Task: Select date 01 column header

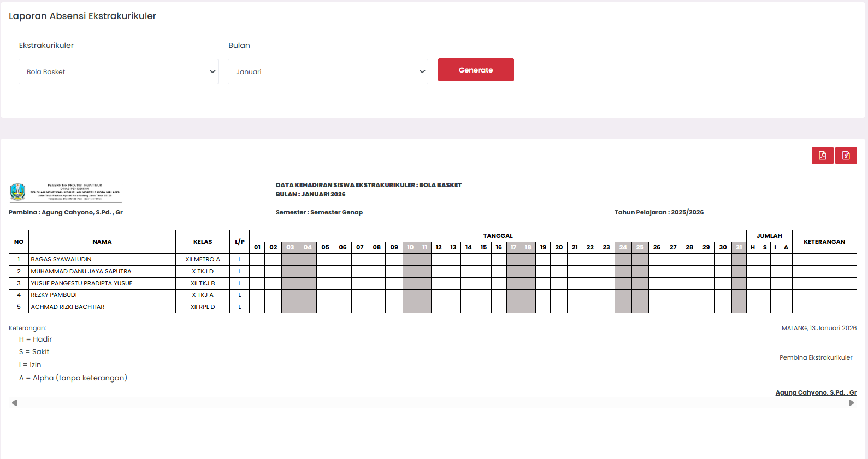Action: (x=257, y=247)
